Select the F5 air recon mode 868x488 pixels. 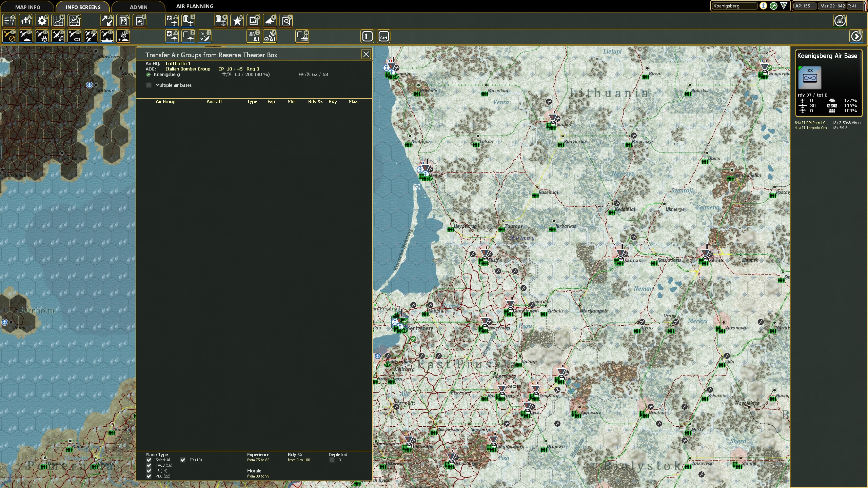point(75,37)
